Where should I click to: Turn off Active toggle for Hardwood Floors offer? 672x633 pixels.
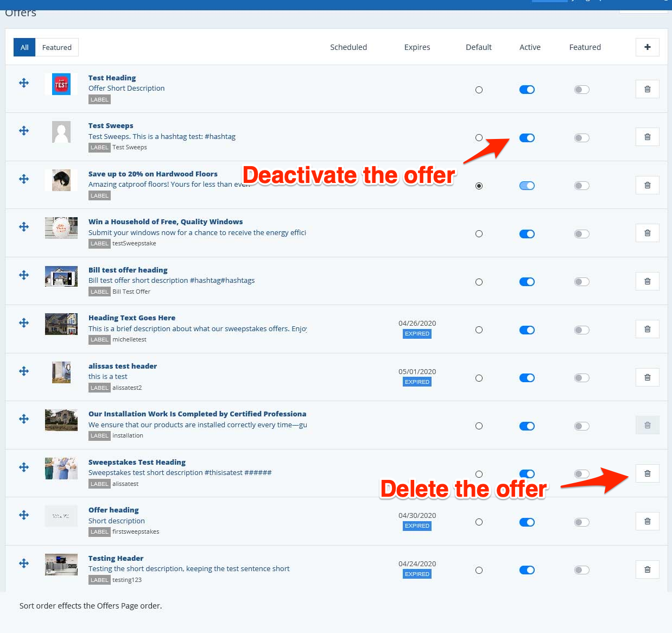(x=527, y=186)
